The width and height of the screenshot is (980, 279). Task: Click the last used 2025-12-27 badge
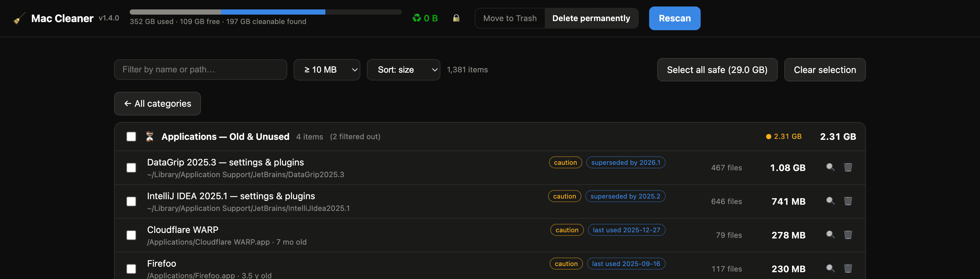pos(626,230)
